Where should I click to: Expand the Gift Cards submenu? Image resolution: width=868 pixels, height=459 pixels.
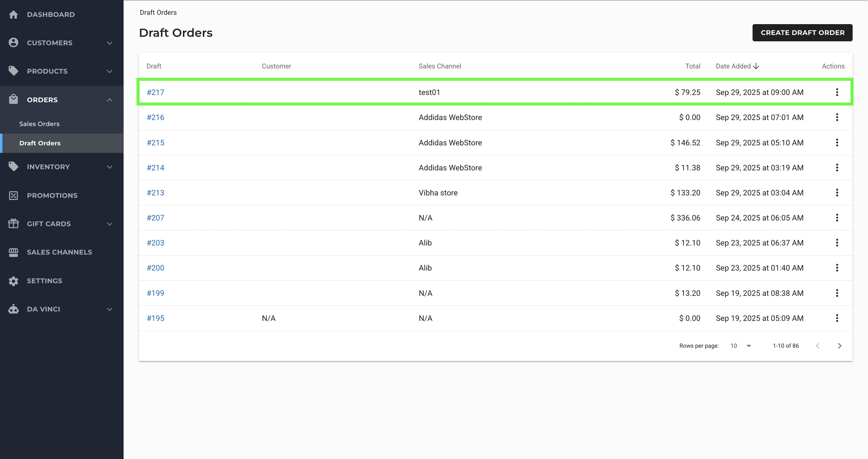110,224
